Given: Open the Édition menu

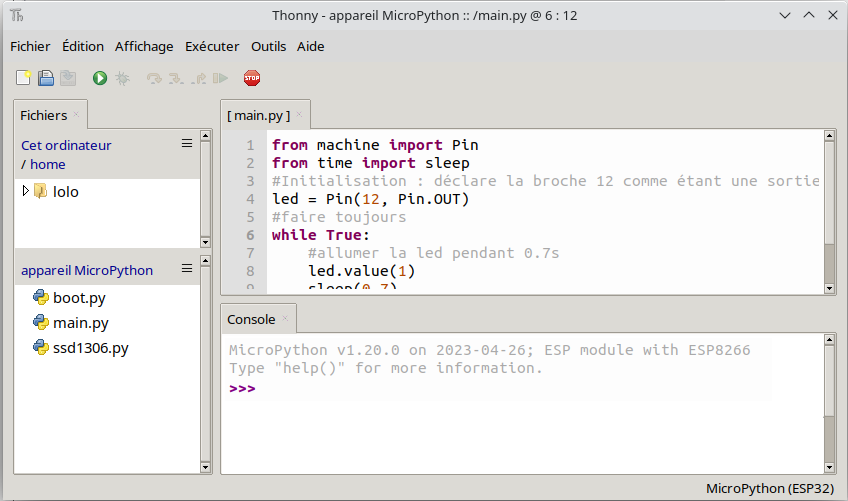Looking at the screenshot, I should (83, 47).
